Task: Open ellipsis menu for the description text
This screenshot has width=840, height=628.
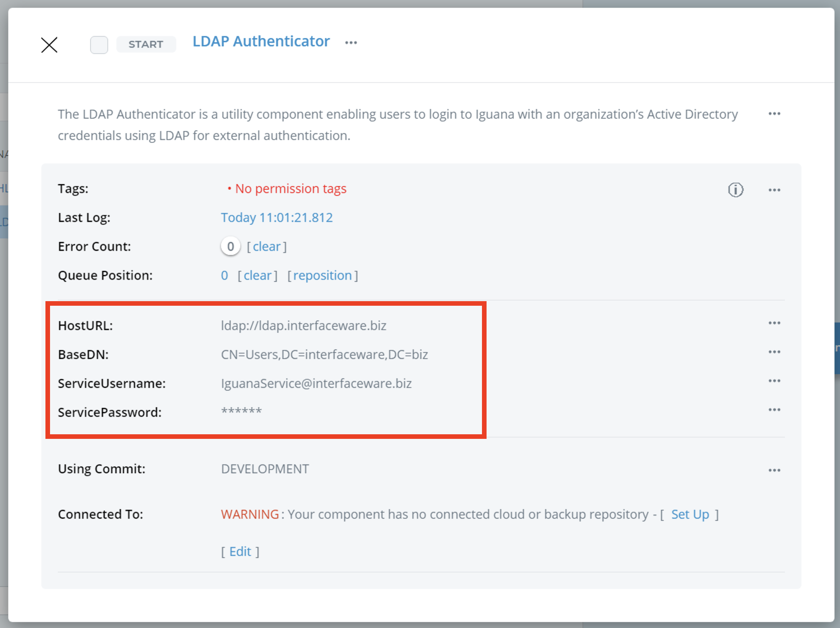Action: (x=774, y=114)
